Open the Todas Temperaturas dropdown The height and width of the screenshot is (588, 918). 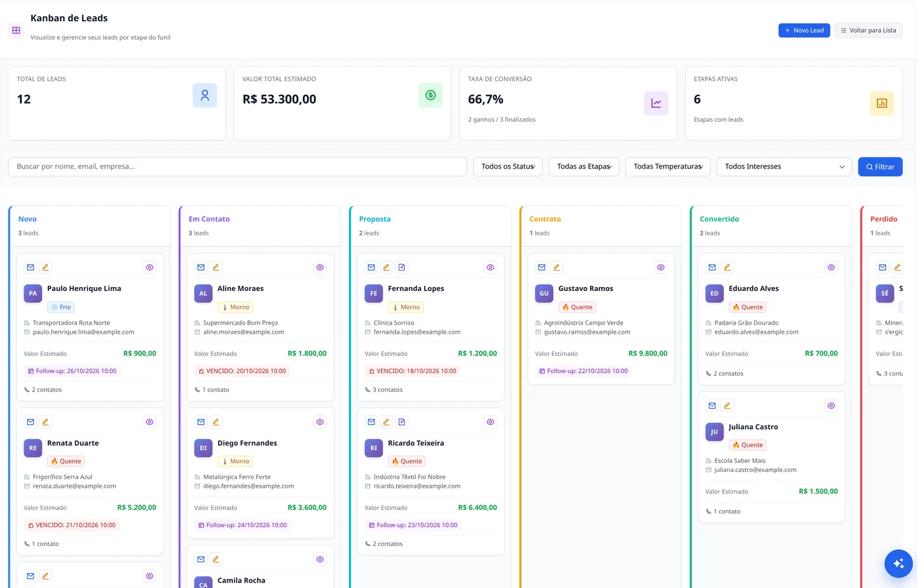(668, 167)
